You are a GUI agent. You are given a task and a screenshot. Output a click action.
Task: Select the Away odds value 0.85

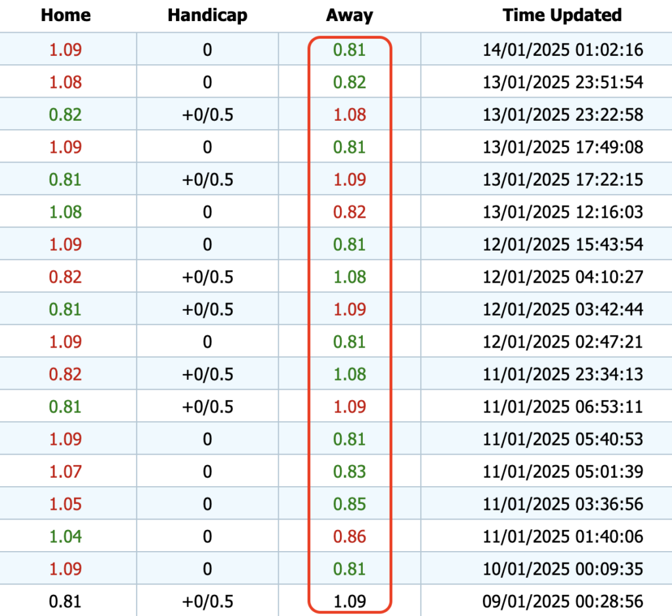pos(349,504)
